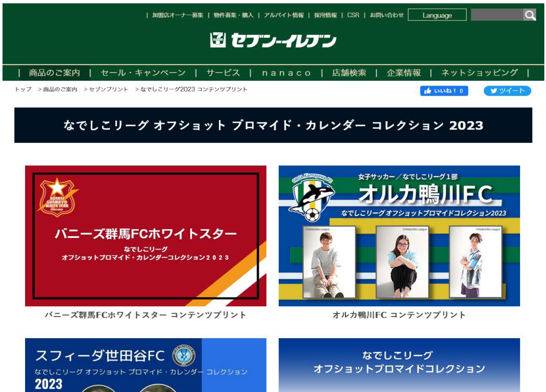The height and width of the screenshot is (392, 546).
Task: Open the アルバイト情報 top link
Action: point(284,15)
